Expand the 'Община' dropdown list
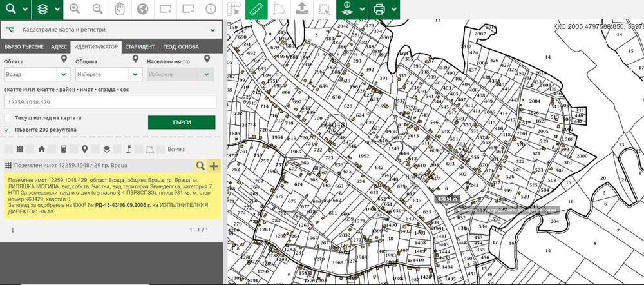Image resolution: width=644 pixels, height=285 pixels. coord(107,75)
